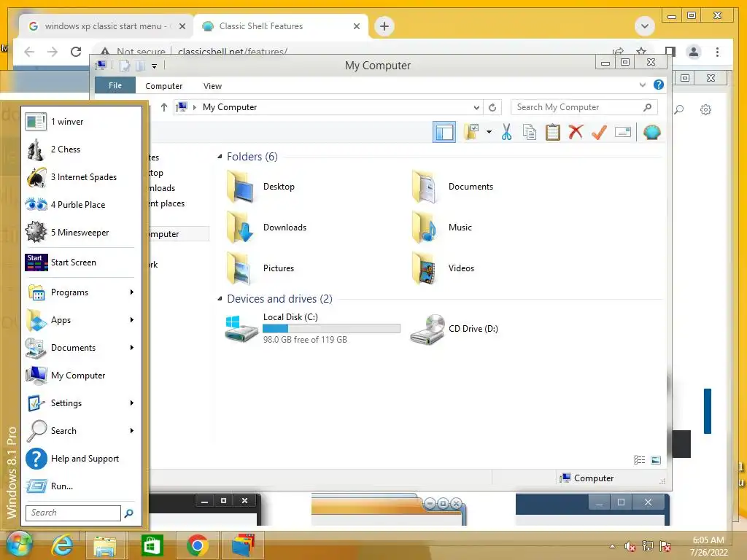Launch Minesweeper from start menu
This screenshot has width=747, height=560.
[82, 233]
